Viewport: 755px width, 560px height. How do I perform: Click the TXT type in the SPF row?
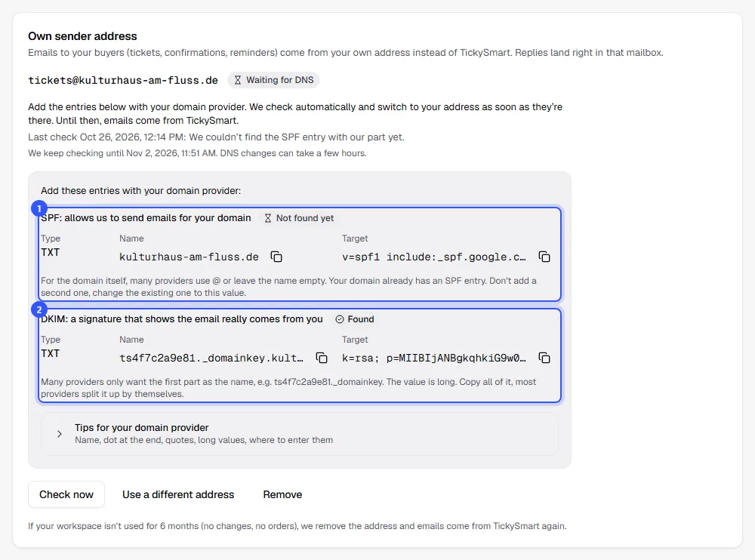click(50, 252)
